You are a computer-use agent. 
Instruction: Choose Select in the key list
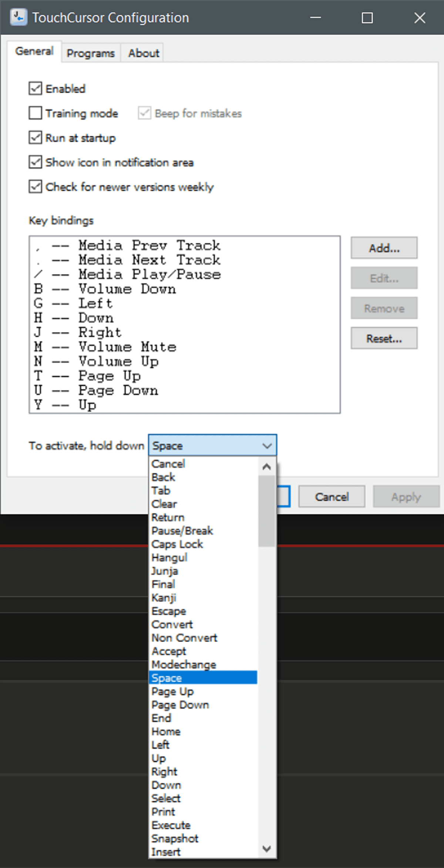[203, 798]
